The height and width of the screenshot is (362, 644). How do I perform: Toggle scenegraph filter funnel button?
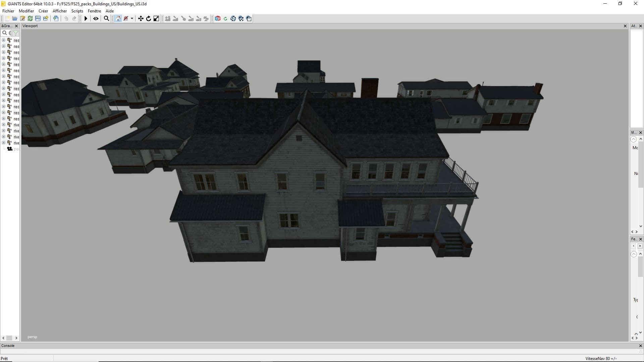point(15,33)
